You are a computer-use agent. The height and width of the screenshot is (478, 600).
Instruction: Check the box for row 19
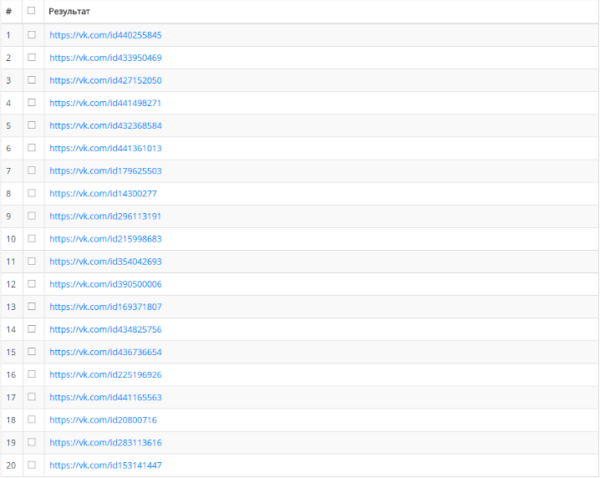[x=32, y=442]
